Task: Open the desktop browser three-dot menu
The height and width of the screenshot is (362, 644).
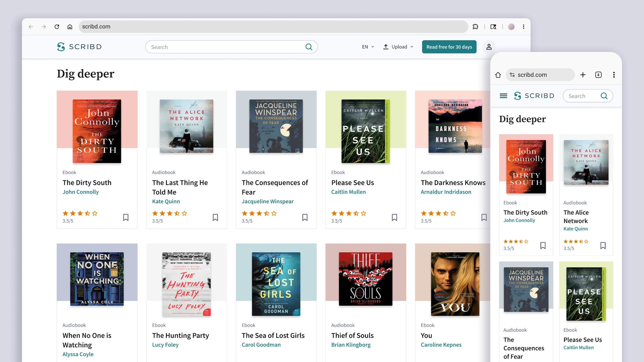Action: [524, 27]
